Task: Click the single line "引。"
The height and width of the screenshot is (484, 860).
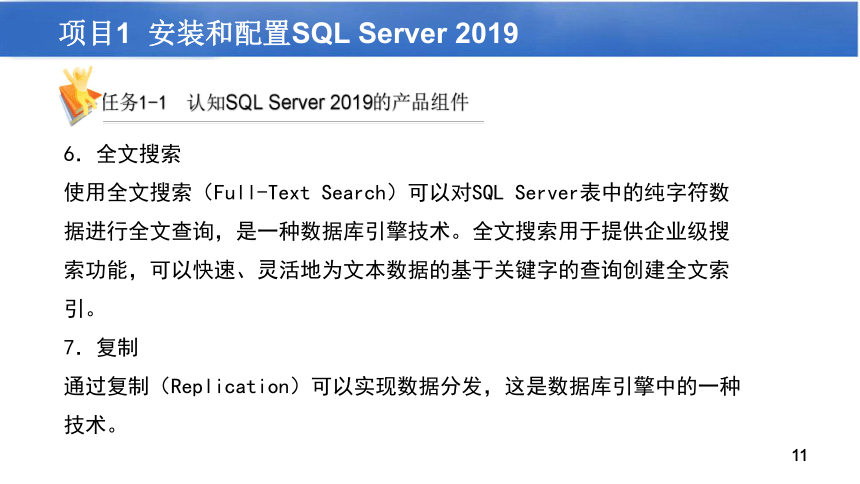Action: click(80, 308)
